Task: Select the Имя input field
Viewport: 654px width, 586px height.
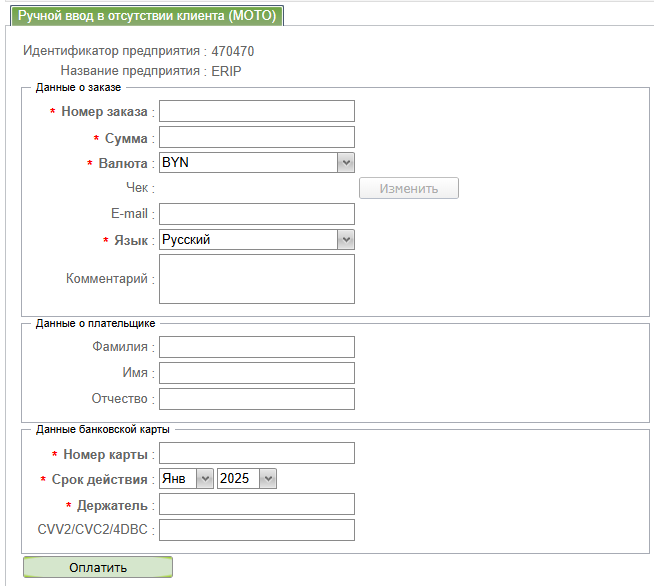Action: tap(257, 373)
